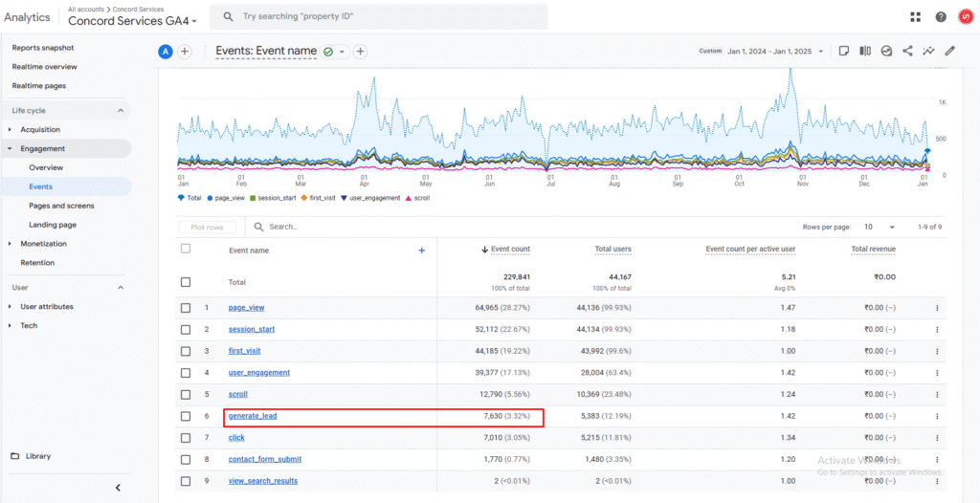The height and width of the screenshot is (503, 980).
Task: Open the custom date range dropdown
Action: click(x=775, y=52)
